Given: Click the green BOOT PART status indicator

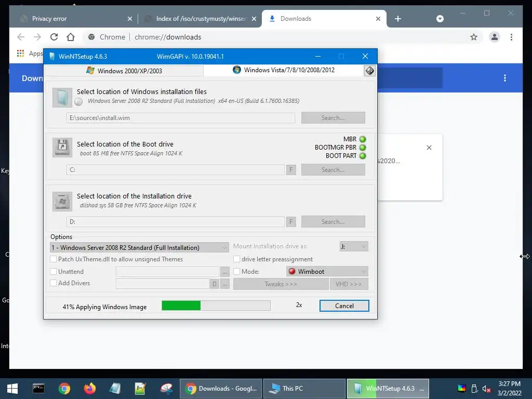Looking at the screenshot, I should 363,156.
